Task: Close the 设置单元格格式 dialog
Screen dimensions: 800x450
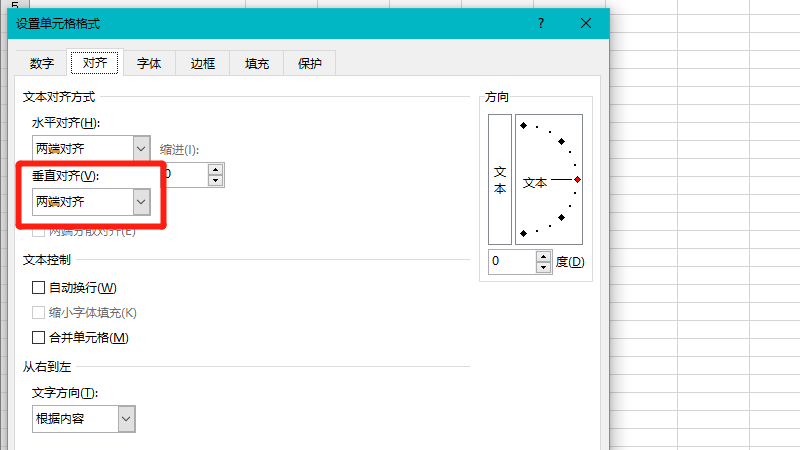Action: (586, 23)
